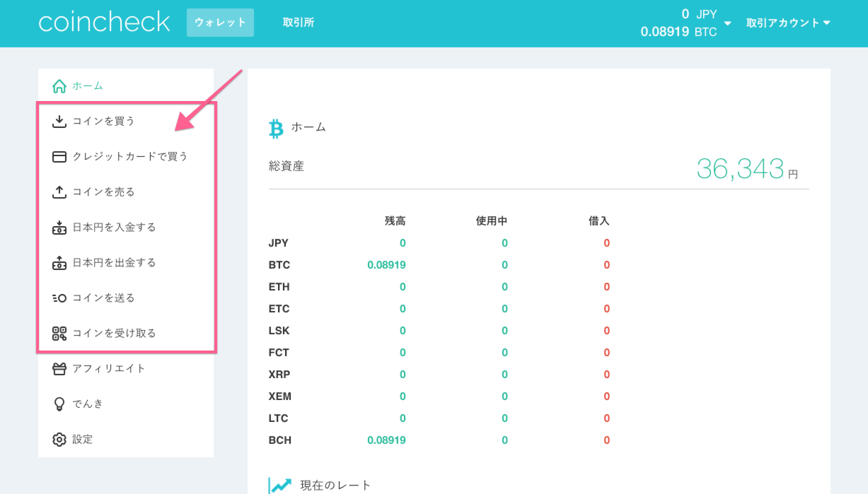Go to コインを売る
The image size is (868, 494).
point(126,192)
